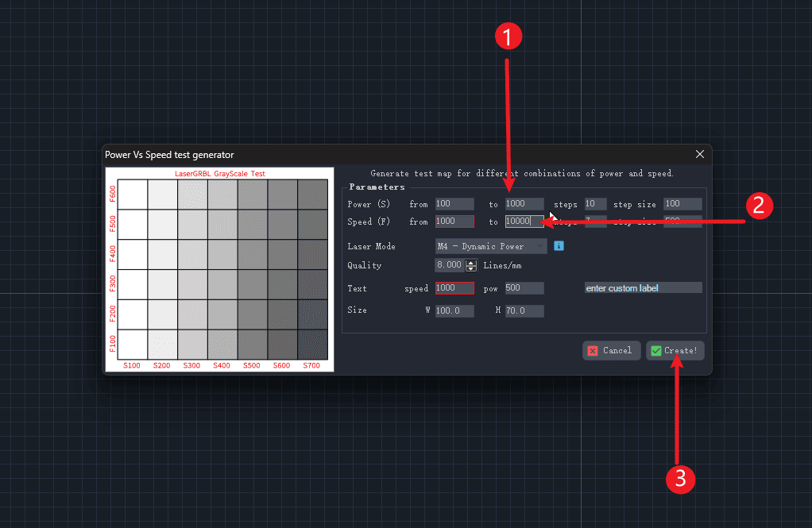
Task: Click the Power step size field
Action: pos(682,204)
